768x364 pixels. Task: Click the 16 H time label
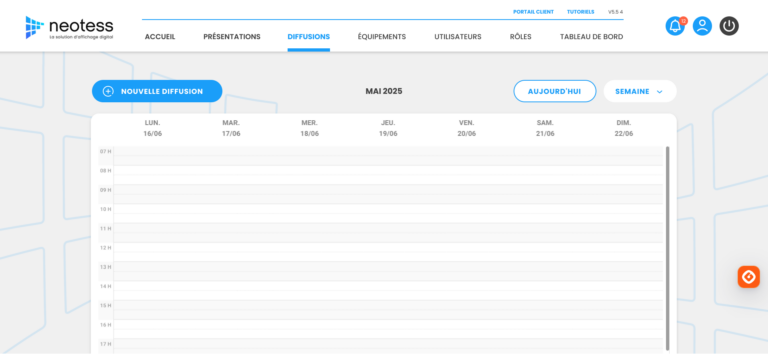[x=105, y=325]
